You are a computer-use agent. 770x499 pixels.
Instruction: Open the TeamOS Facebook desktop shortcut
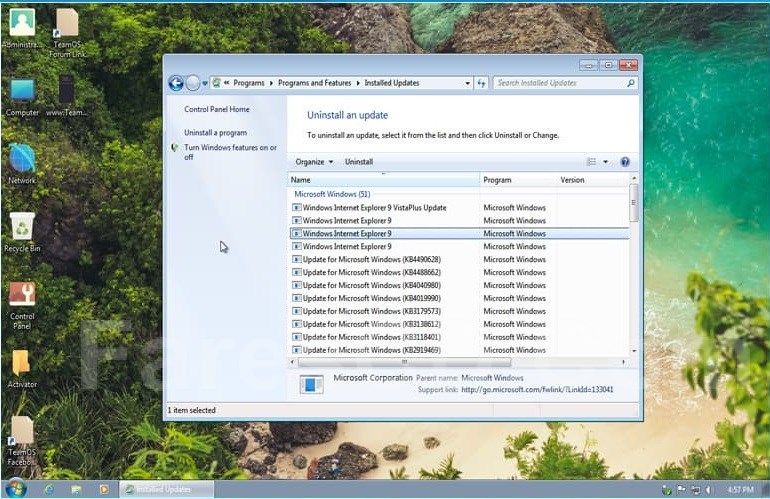coord(22,441)
